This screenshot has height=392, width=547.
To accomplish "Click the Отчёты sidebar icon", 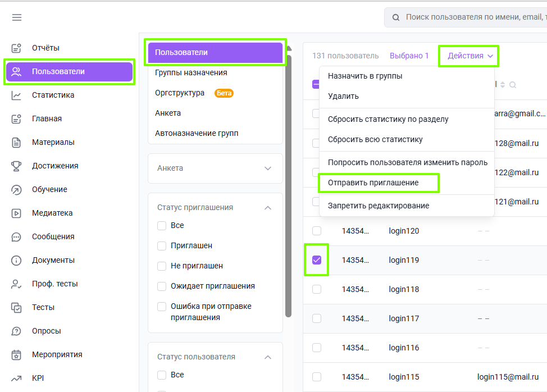I will 16,48.
